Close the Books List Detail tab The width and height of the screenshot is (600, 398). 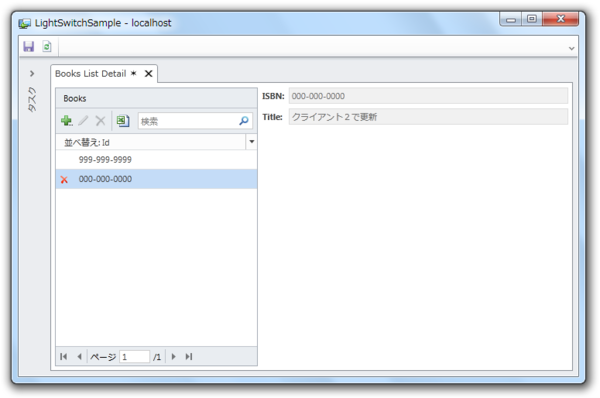click(148, 73)
